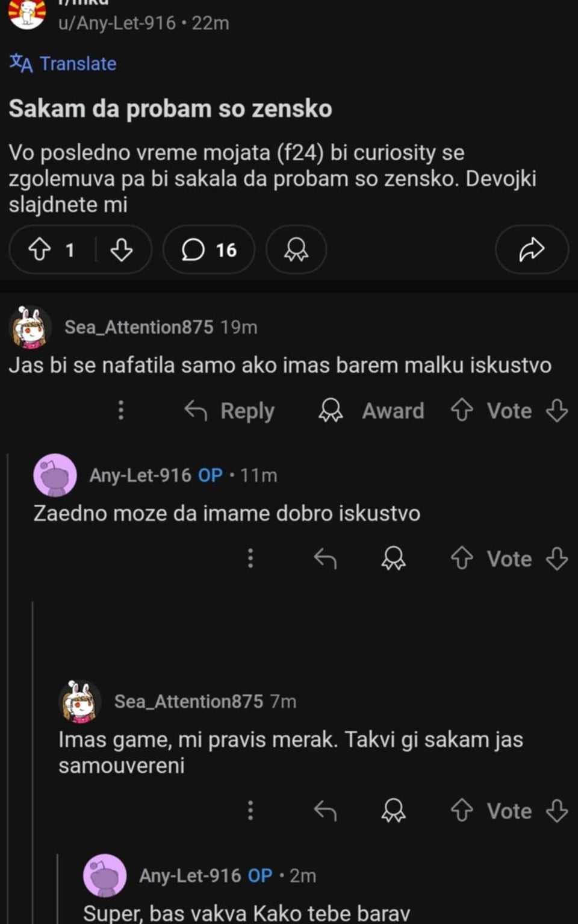The height and width of the screenshot is (924, 578).
Task: Reply to Sea_Attention875's 19m comment
Action: (x=229, y=411)
